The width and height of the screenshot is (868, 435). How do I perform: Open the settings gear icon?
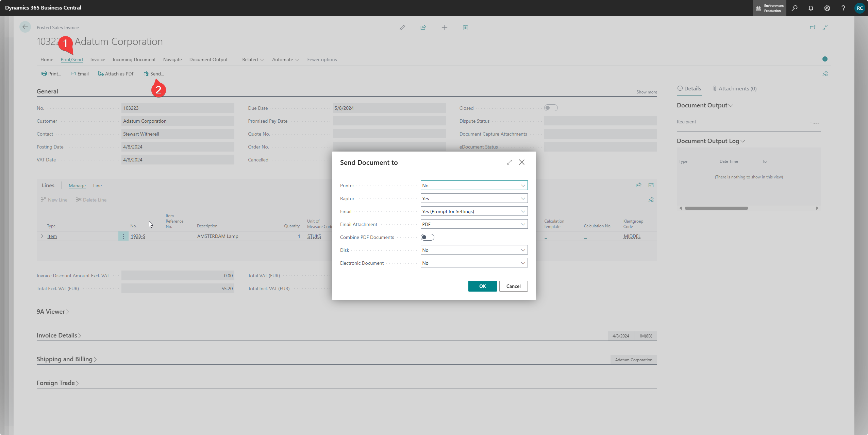coord(827,8)
